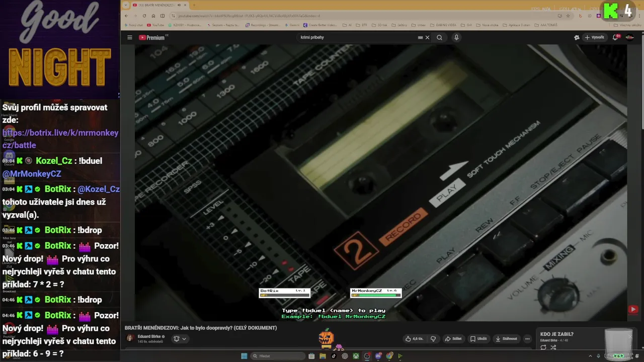The width and height of the screenshot is (644, 362).
Task: Share the video using the Sdílet button
Action: (x=453, y=339)
